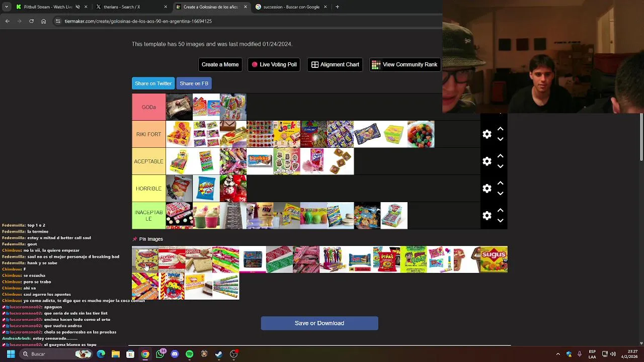Viewport: 644px width, 362px height.
Task: Open settings gear for INACEPTABLE row
Action: [487, 216]
